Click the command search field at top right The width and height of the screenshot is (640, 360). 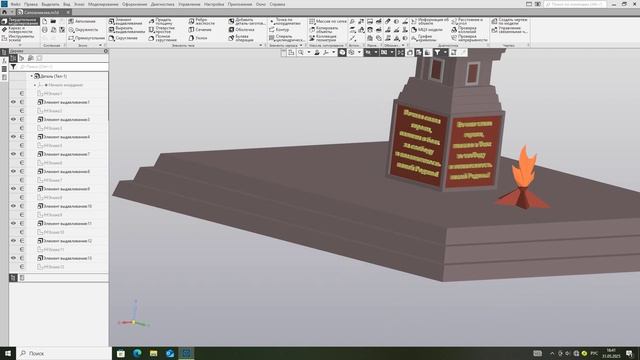click(x=575, y=4)
